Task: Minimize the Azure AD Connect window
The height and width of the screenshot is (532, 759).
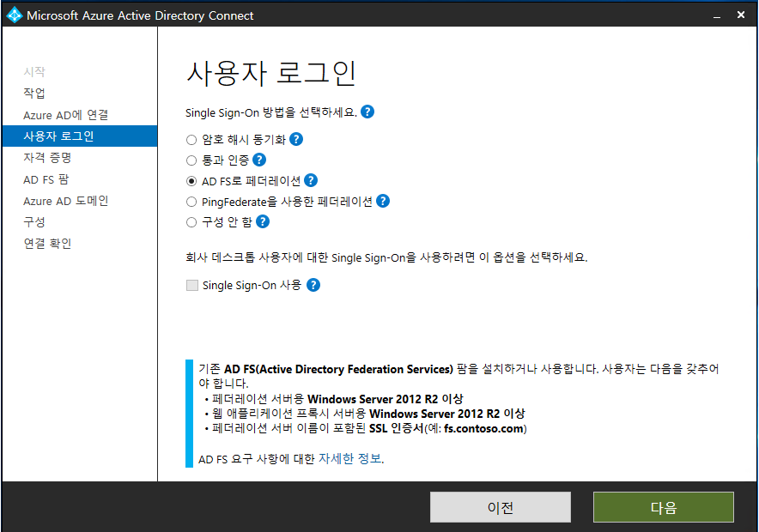Action: 717,15
